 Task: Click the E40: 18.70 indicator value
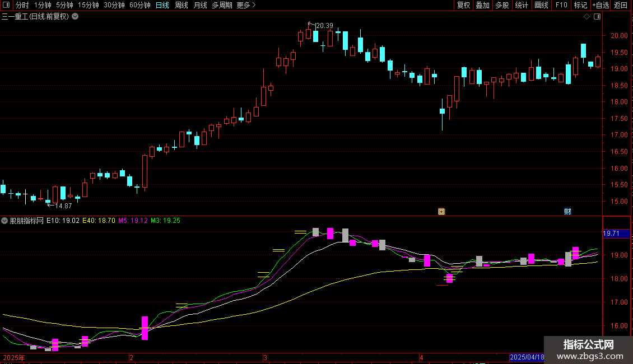click(99, 221)
